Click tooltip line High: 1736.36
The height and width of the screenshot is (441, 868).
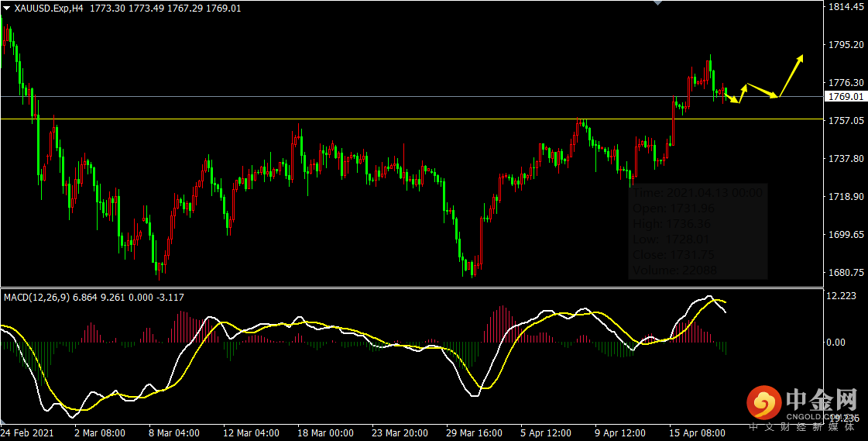(672, 224)
